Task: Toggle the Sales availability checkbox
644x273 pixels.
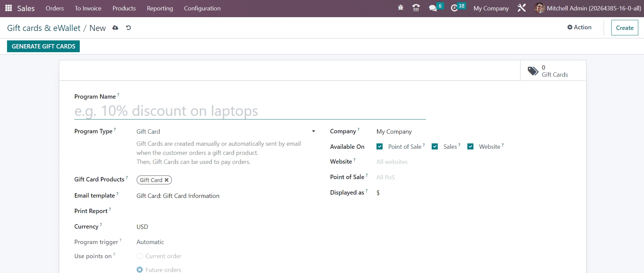Action: point(435,146)
